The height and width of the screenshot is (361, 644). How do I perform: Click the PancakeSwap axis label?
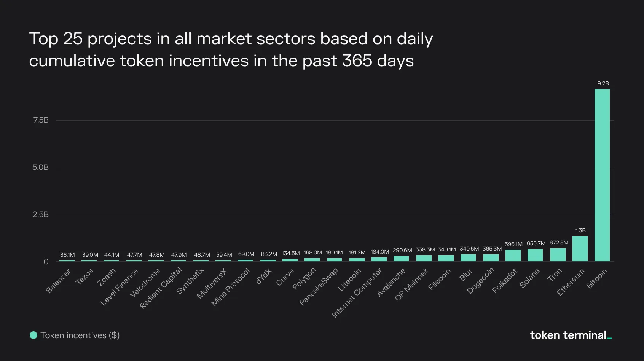click(319, 286)
